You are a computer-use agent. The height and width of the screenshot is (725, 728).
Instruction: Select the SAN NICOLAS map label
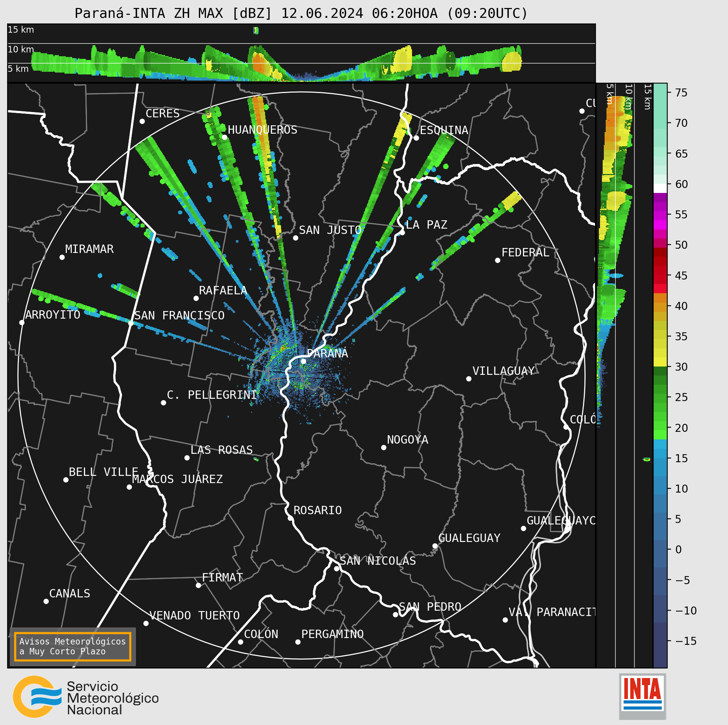pos(378,561)
